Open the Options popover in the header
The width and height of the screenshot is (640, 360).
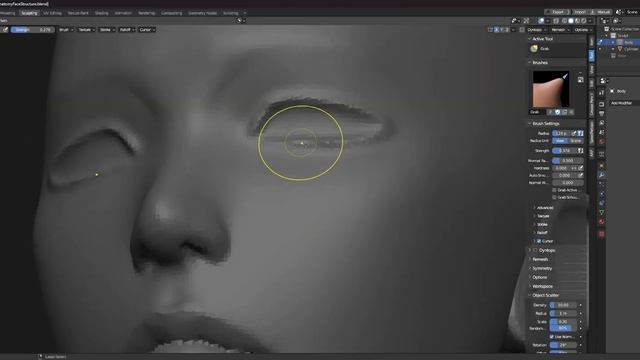point(583,30)
